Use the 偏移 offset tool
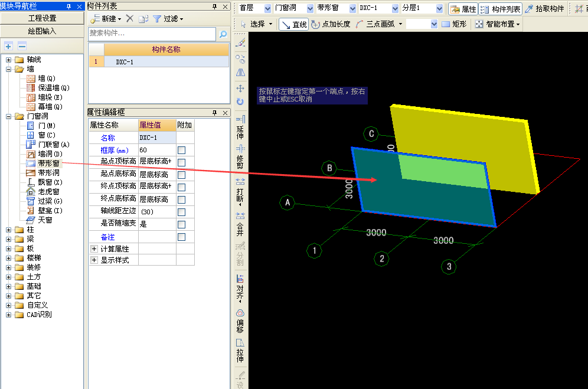The image size is (588, 389). (x=240, y=321)
